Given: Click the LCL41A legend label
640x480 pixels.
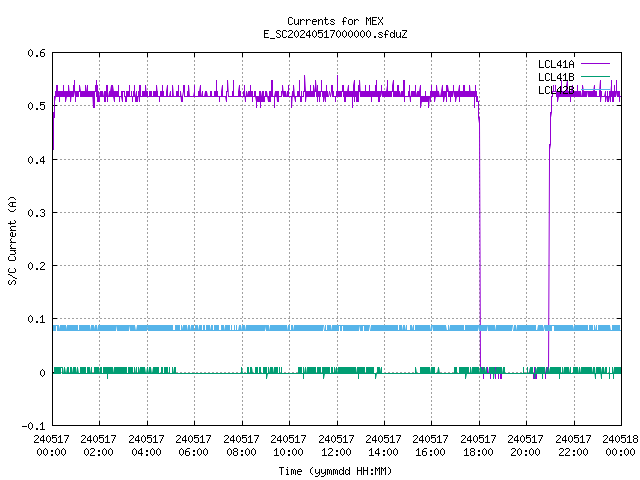Looking at the screenshot, I should coord(556,64).
